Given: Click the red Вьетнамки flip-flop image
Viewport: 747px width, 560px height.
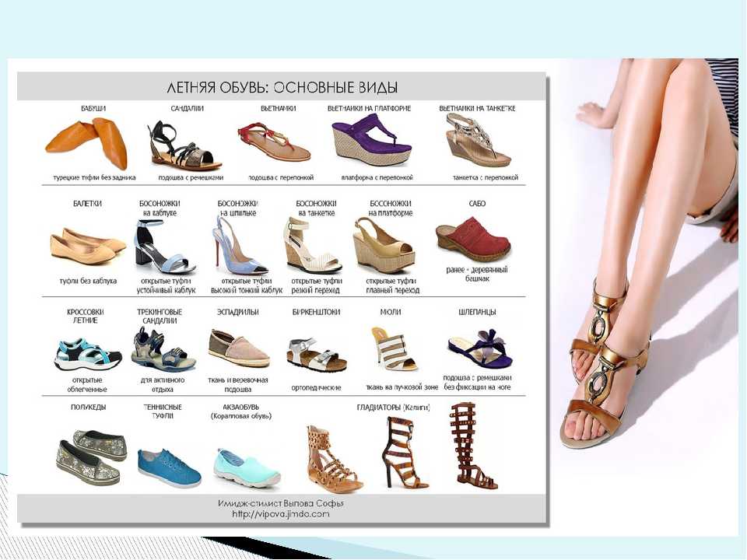Looking at the screenshot, I should pos(274,142).
